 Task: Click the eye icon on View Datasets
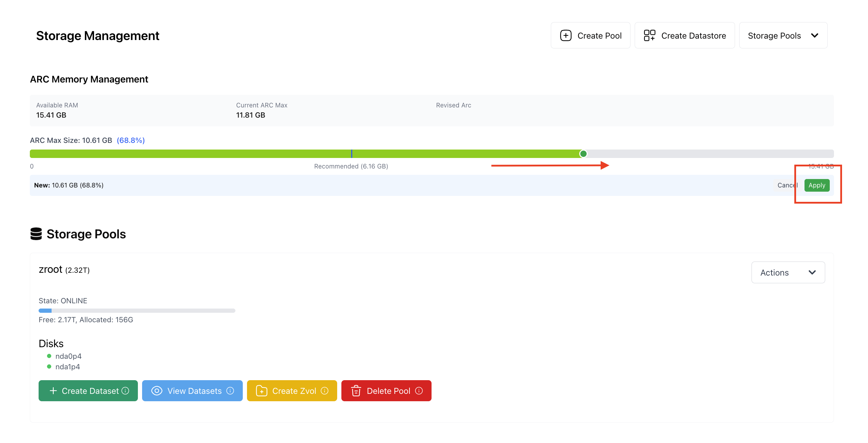pyautogui.click(x=157, y=391)
